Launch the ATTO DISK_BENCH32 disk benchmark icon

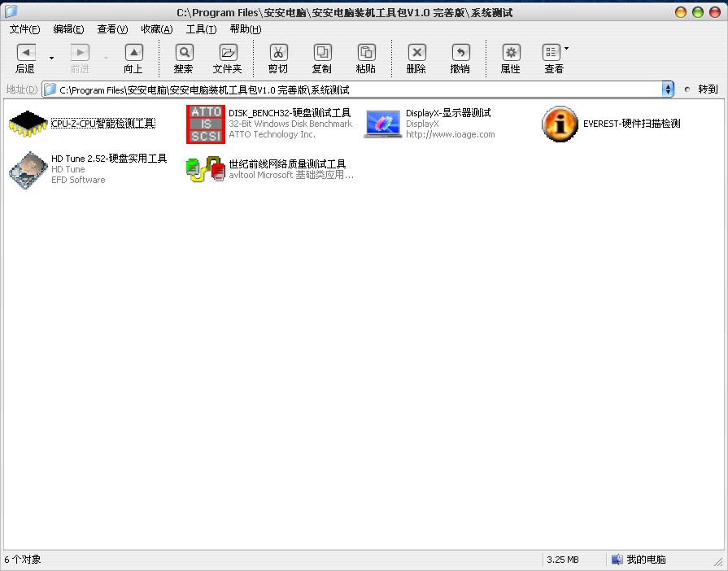coord(205,124)
